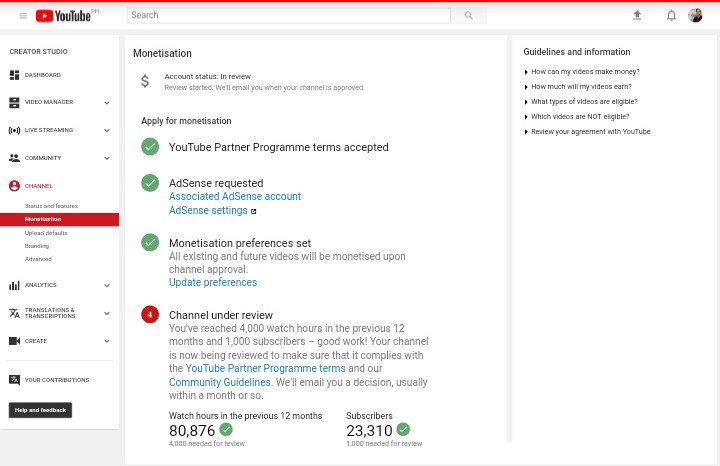Open the Your Contributions menu label

coord(57,380)
